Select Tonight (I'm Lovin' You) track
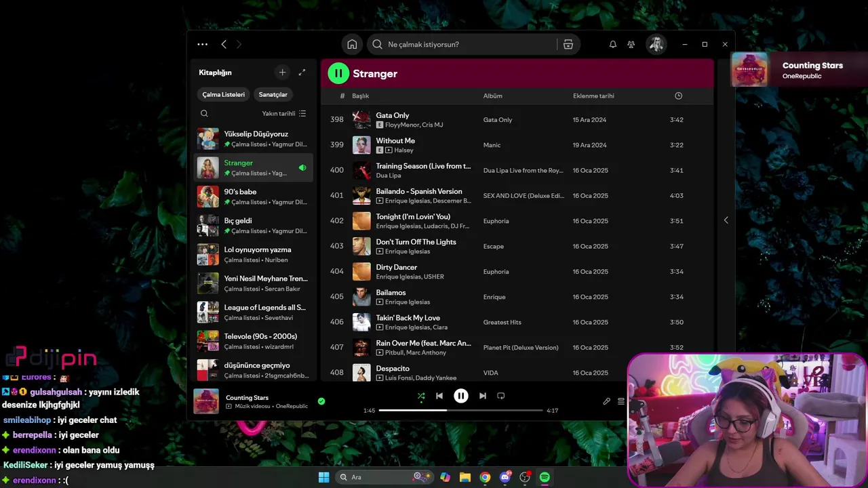The height and width of the screenshot is (488, 868). pyautogui.click(x=518, y=221)
